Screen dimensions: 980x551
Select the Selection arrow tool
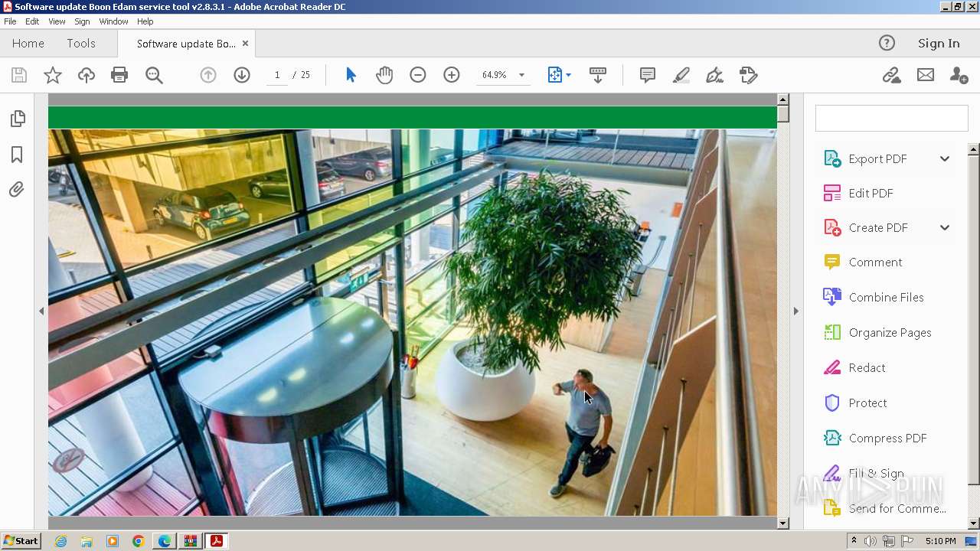tap(351, 75)
